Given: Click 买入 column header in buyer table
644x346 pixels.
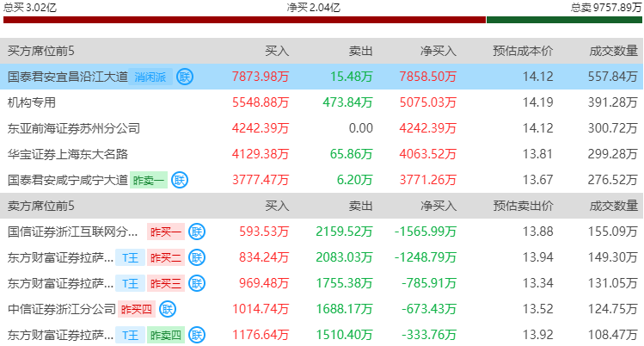Looking at the screenshot, I should tap(277, 51).
